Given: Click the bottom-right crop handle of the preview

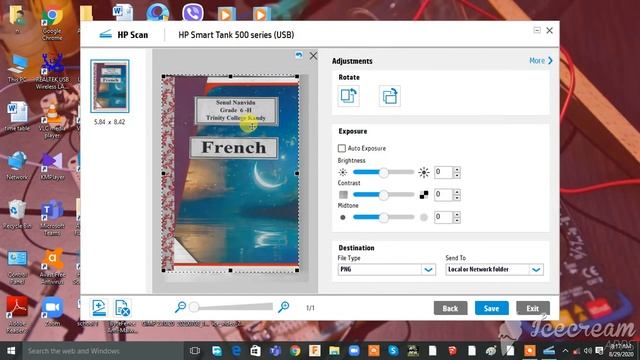Looking at the screenshot, I should point(297,270).
